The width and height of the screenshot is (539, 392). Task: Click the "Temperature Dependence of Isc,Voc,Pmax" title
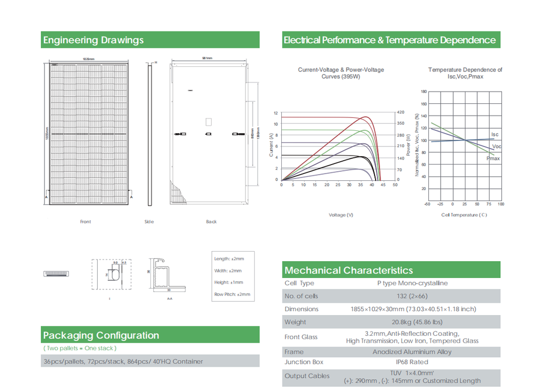465,73
